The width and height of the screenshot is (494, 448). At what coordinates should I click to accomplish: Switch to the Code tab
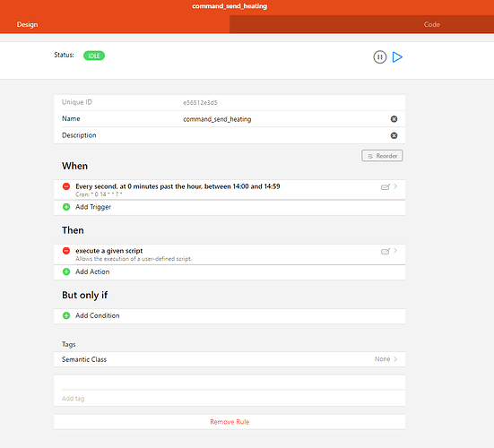[361, 24]
